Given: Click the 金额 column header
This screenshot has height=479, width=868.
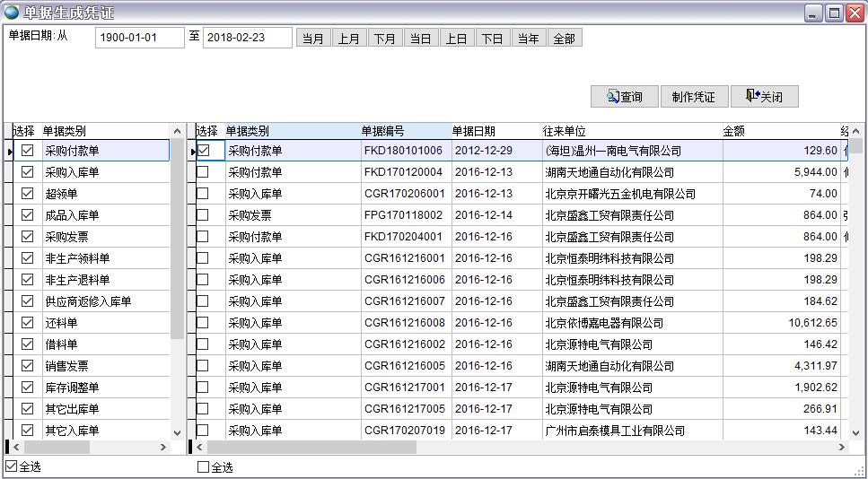Looking at the screenshot, I should click(x=733, y=131).
